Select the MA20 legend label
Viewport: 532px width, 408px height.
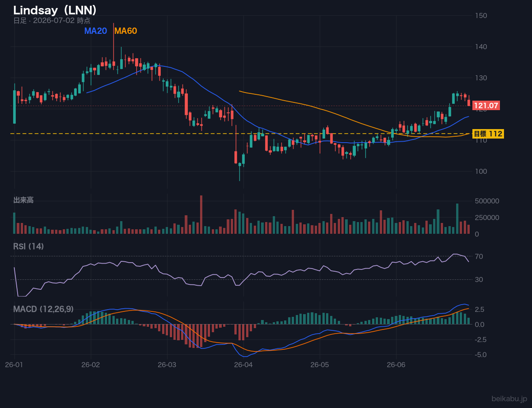pos(96,31)
